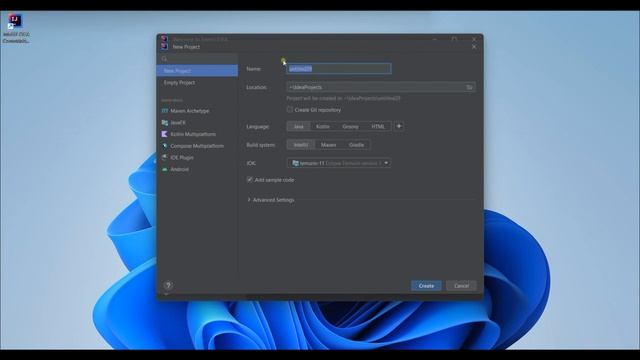
Task: Choose Gradle build system
Action: click(x=356, y=145)
